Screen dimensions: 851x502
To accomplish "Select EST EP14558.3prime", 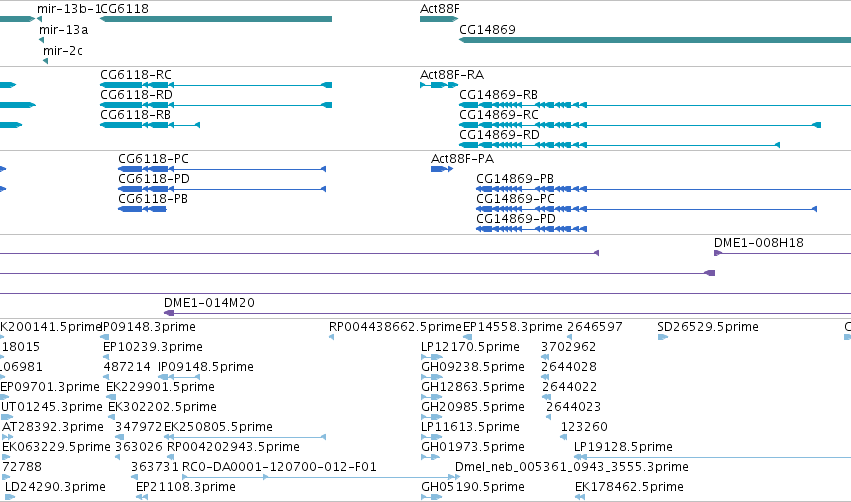I will 513,327.
